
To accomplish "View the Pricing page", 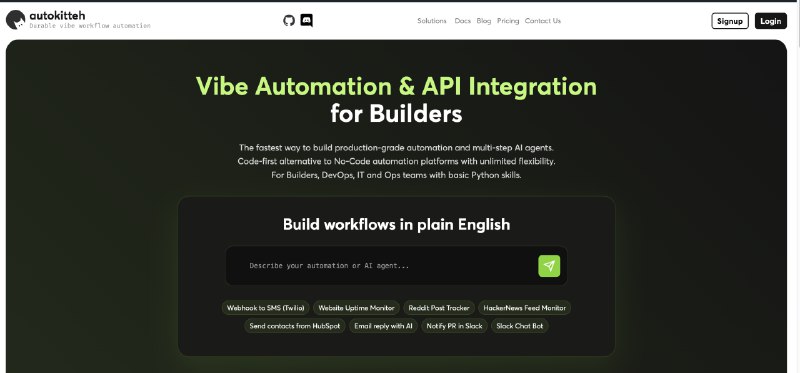I will 508,21.
